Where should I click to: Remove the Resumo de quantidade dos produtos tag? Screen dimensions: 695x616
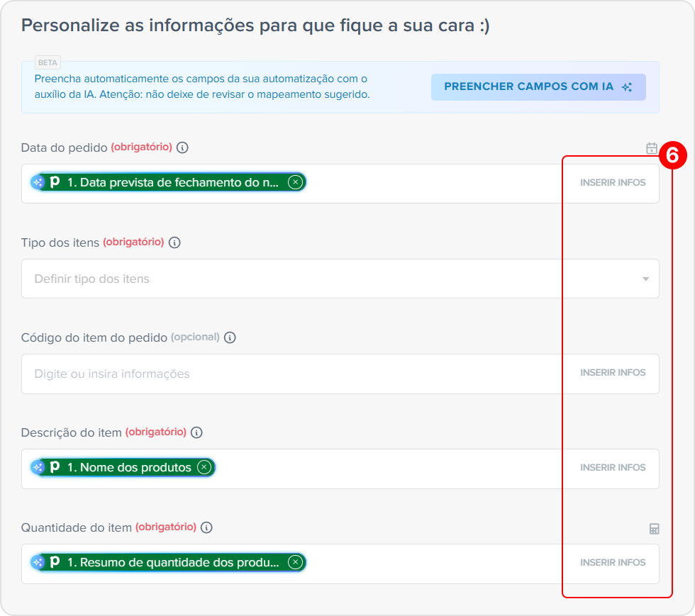(x=295, y=562)
